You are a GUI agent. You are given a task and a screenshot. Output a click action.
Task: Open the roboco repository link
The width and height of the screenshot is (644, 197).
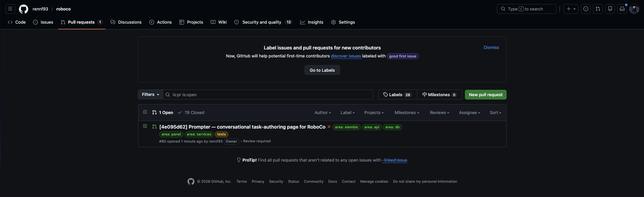(63, 9)
